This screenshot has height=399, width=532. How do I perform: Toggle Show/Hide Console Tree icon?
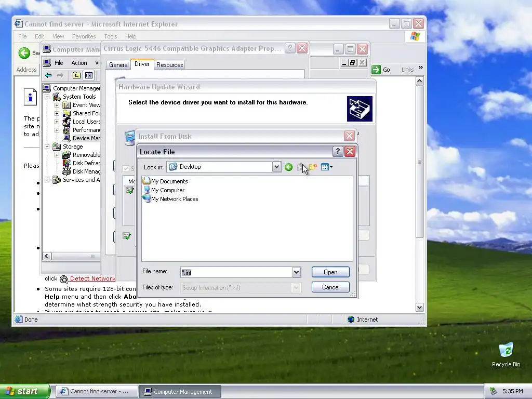[89, 75]
